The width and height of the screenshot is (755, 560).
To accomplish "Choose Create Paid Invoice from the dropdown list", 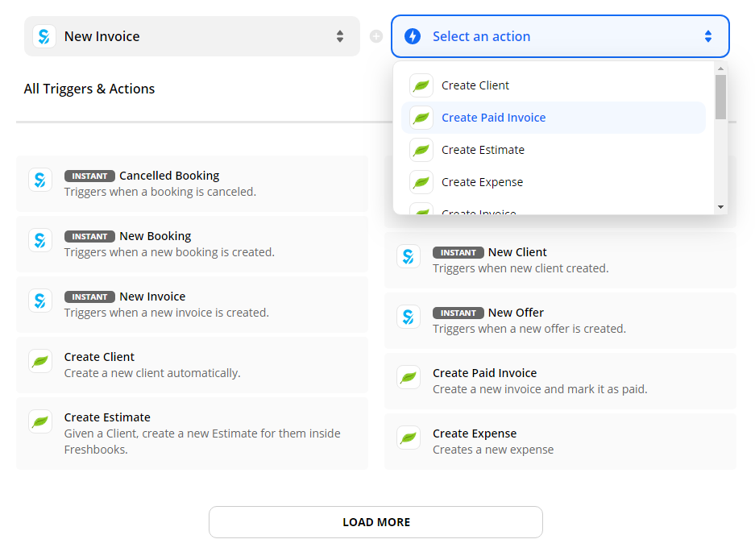I will tap(493, 118).
